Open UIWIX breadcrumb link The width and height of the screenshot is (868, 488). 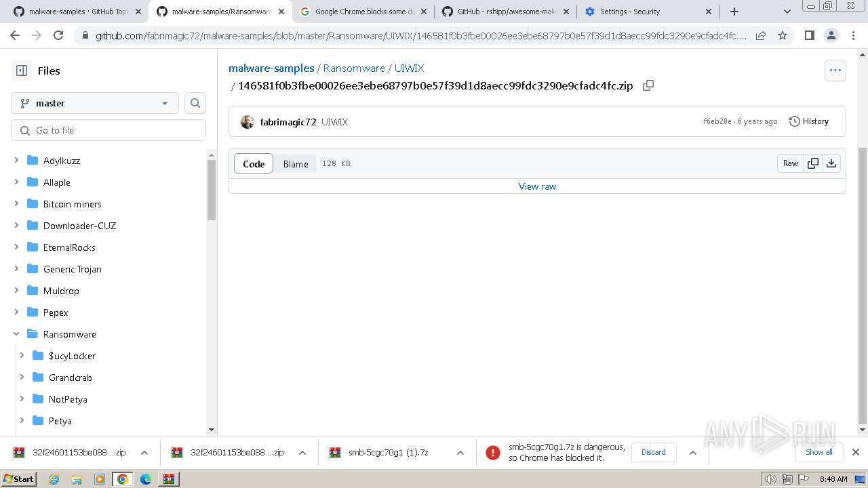tap(409, 68)
